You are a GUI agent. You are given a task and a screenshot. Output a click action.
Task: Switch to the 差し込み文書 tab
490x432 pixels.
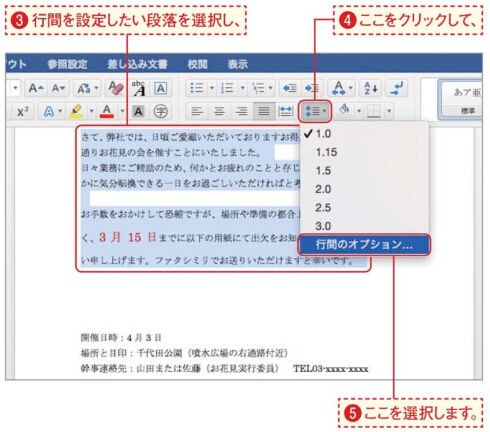coord(137,64)
